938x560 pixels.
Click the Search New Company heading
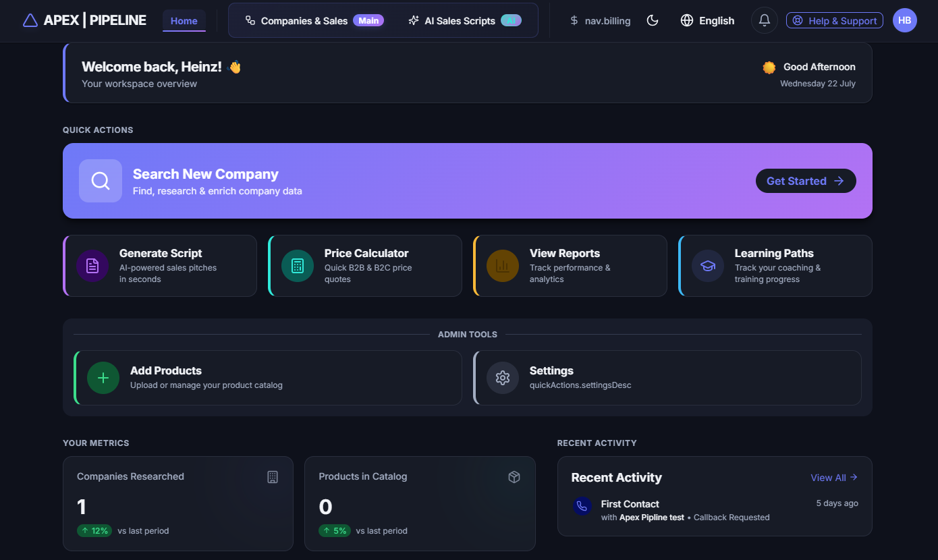coord(206,174)
